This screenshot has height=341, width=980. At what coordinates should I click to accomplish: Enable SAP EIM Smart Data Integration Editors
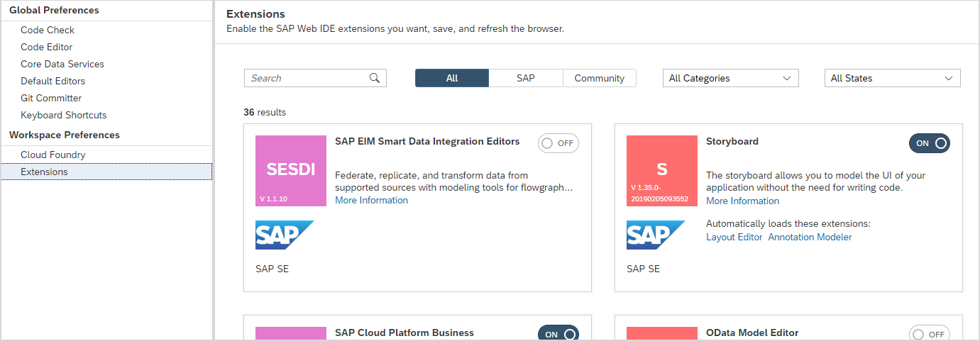click(x=558, y=143)
